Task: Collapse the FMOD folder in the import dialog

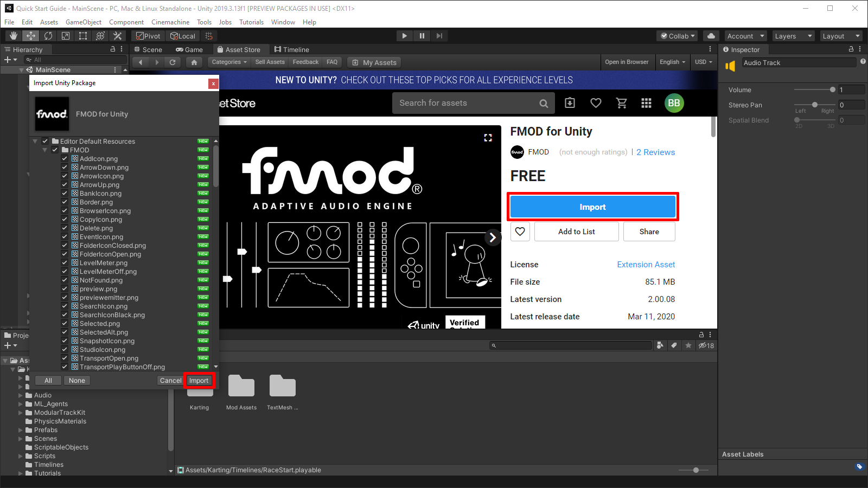Action: pyautogui.click(x=44, y=150)
